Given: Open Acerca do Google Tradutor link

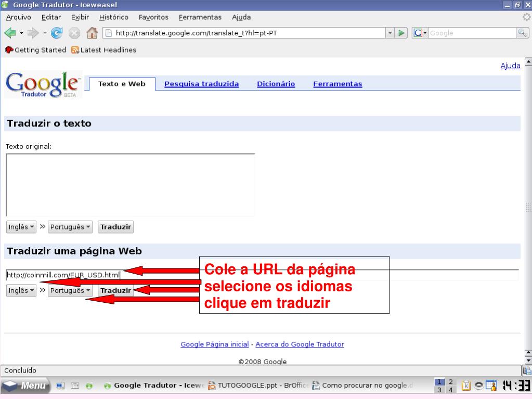Looking at the screenshot, I should coord(300,344).
